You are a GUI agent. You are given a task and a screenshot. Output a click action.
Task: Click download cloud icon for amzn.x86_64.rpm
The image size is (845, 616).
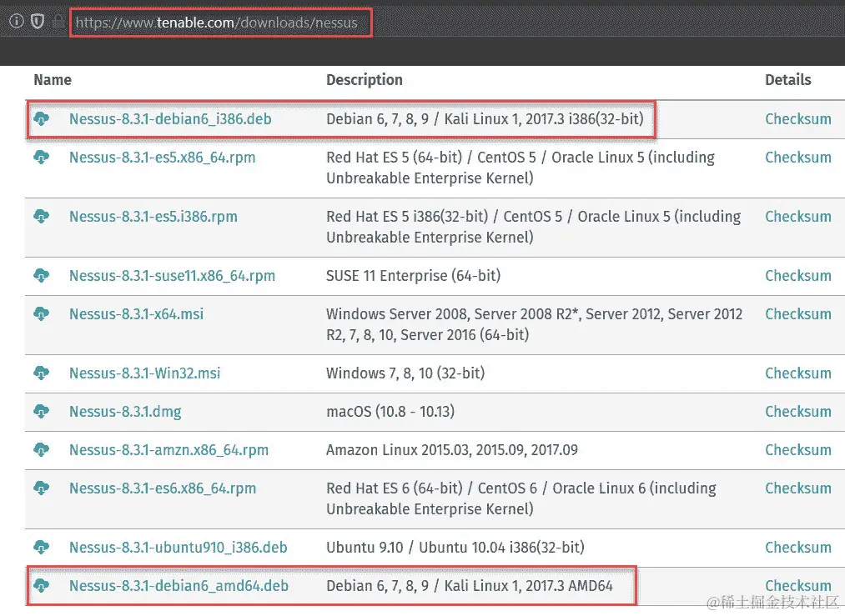[x=42, y=449]
